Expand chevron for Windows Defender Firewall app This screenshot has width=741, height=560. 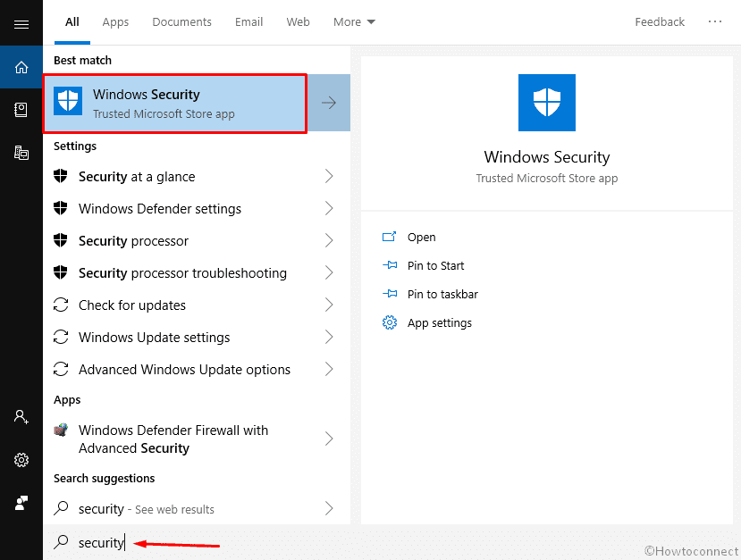[329, 439]
